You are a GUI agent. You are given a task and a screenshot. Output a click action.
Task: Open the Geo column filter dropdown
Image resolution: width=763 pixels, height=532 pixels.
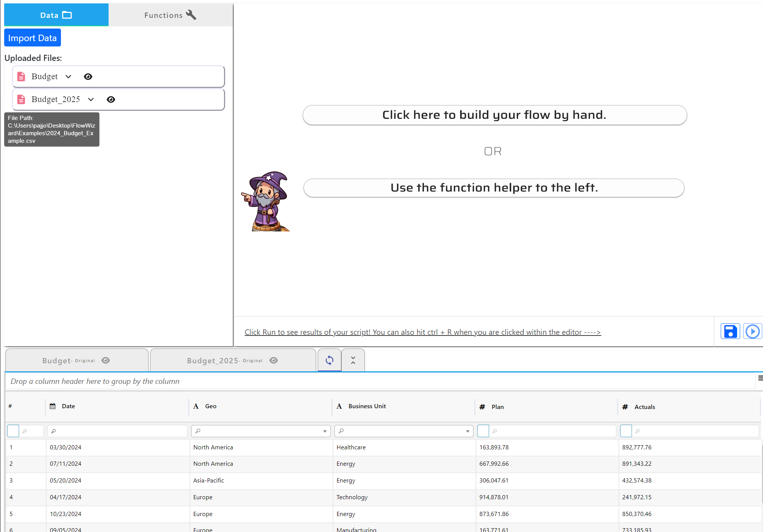coord(325,431)
